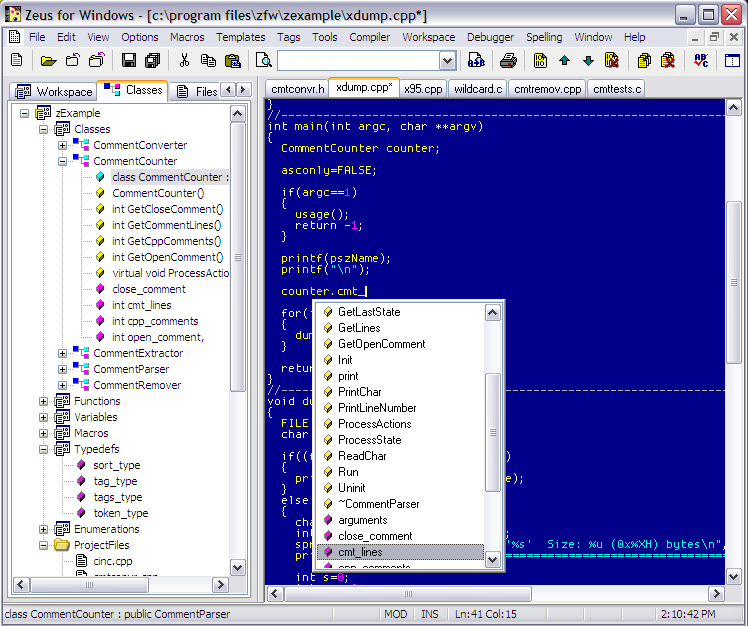
Task: Click the autocomplete list scroll-up arrow
Action: 492,313
